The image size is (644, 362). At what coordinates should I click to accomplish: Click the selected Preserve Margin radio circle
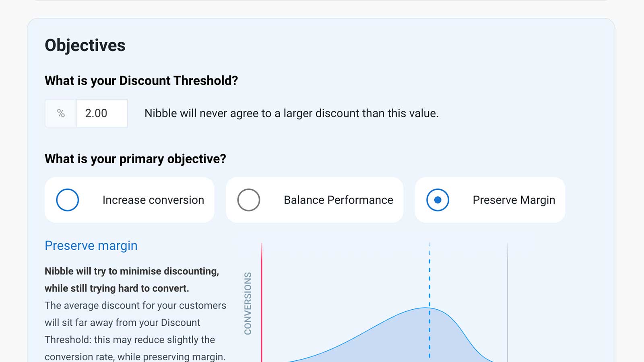pos(438,200)
